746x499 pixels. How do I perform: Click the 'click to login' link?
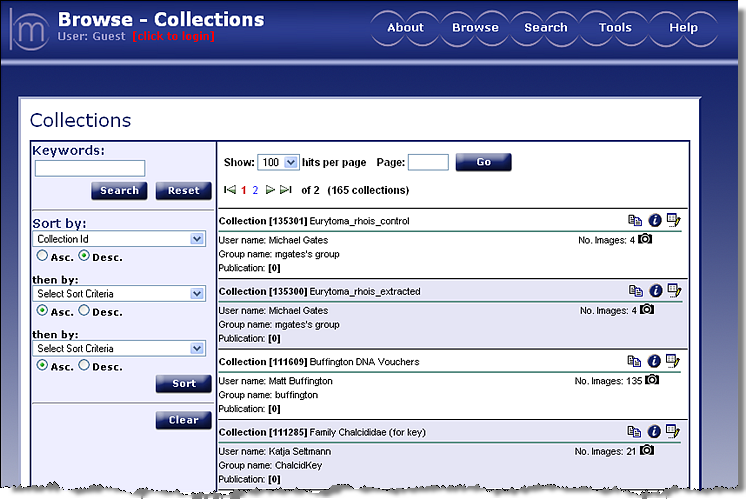[173, 37]
